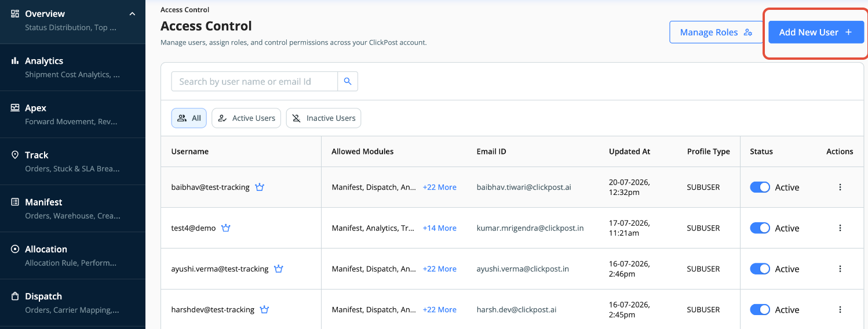Viewport: 868px width, 329px height.
Task: Toggle Active status for harshdev@test-tracking
Action: [x=760, y=309]
